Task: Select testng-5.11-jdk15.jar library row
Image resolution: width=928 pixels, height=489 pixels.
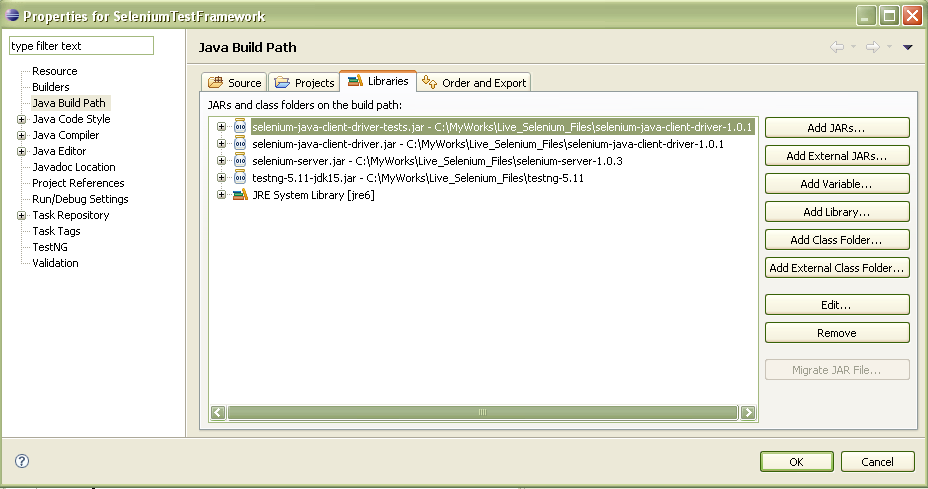Action: (418, 178)
